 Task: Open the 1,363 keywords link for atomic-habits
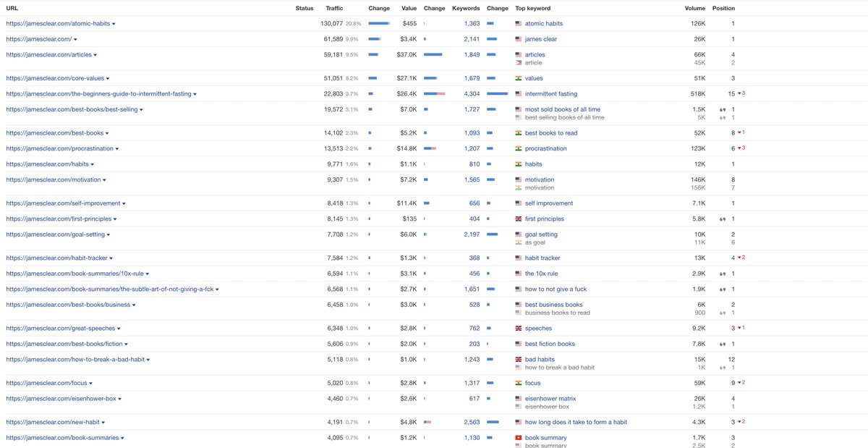(472, 24)
